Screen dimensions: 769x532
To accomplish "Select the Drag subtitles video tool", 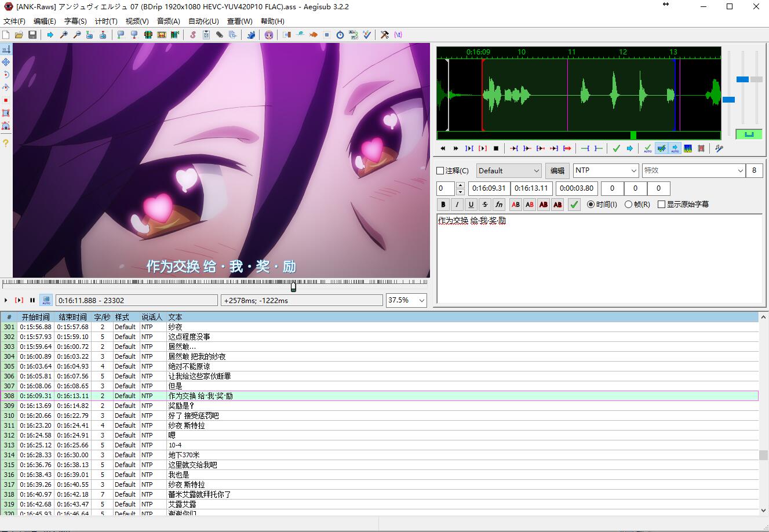I will point(6,62).
